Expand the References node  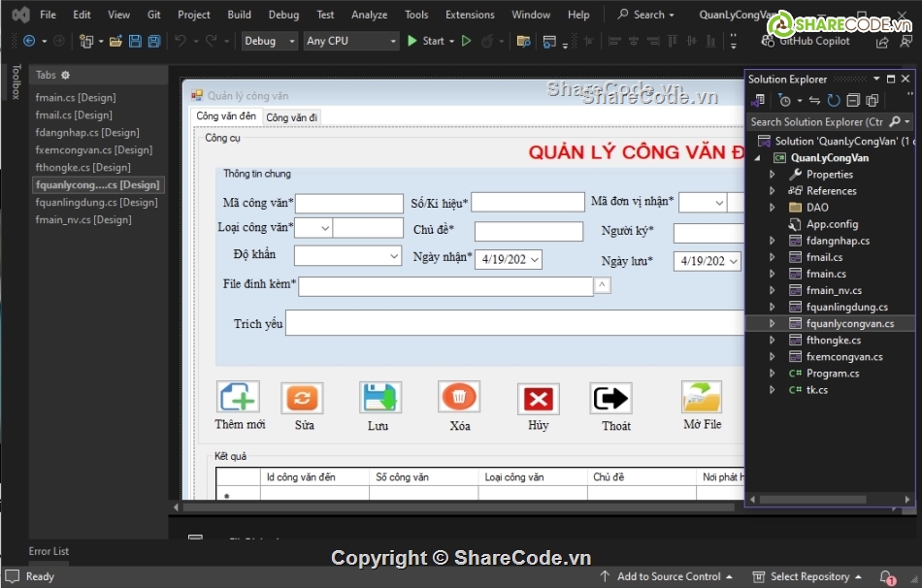click(x=773, y=190)
